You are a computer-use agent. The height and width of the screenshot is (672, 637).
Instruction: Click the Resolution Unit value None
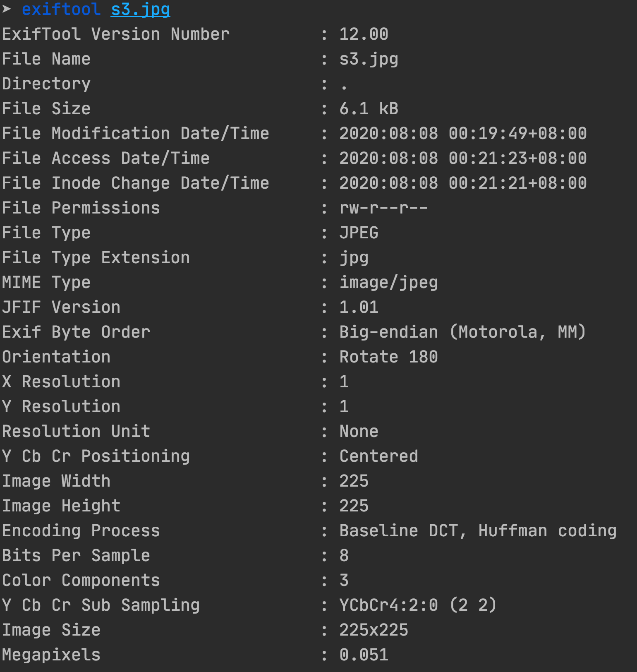(359, 432)
